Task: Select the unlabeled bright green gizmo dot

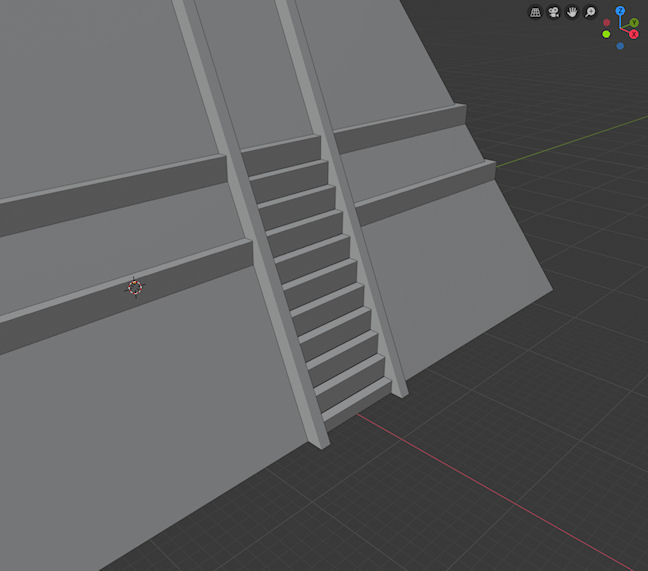Action: point(606,34)
